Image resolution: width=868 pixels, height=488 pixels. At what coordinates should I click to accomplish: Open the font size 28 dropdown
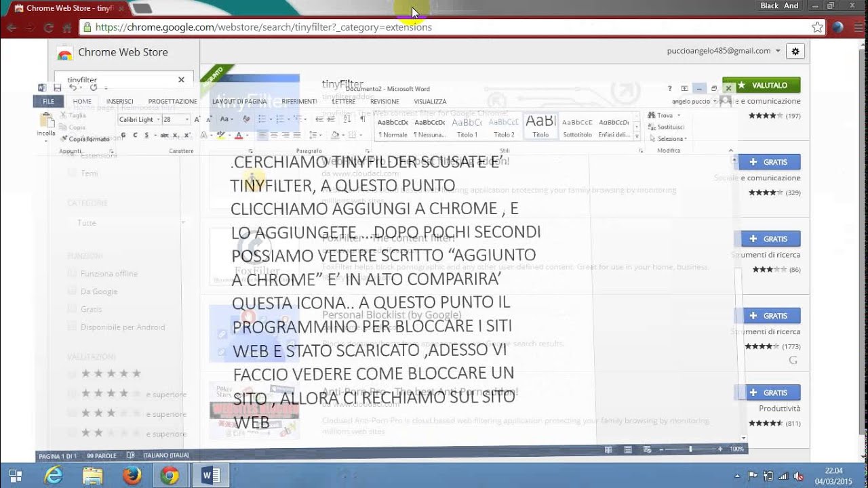tap(186, 119)
